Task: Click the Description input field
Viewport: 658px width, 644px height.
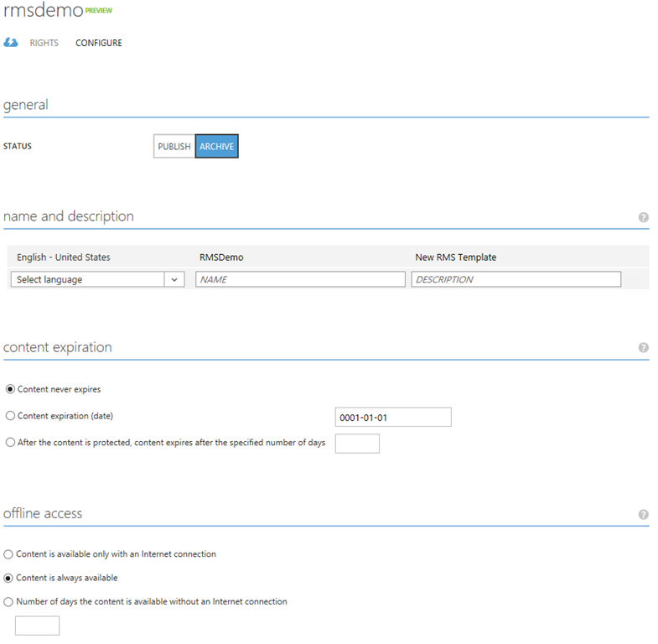Action: tap(516, 280)
